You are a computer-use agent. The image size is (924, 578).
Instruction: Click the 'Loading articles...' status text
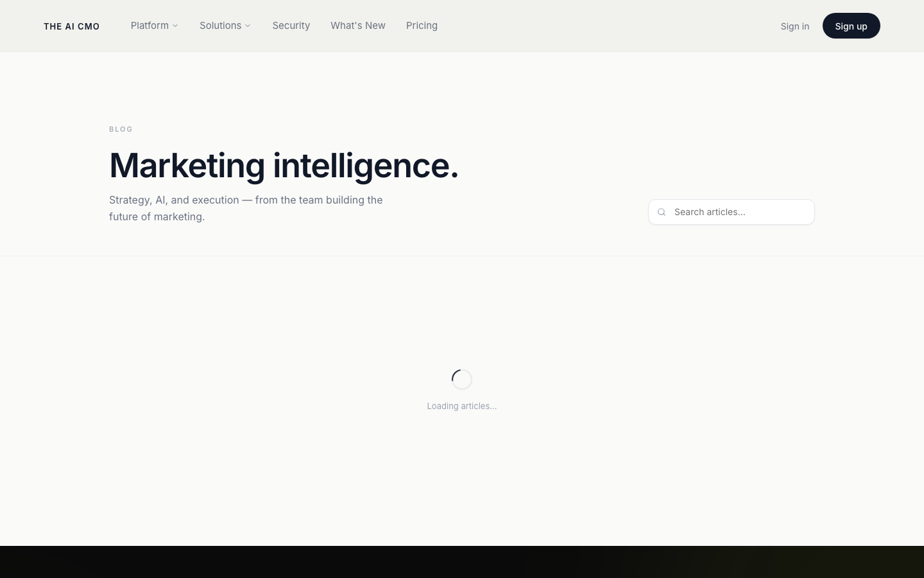462,406
